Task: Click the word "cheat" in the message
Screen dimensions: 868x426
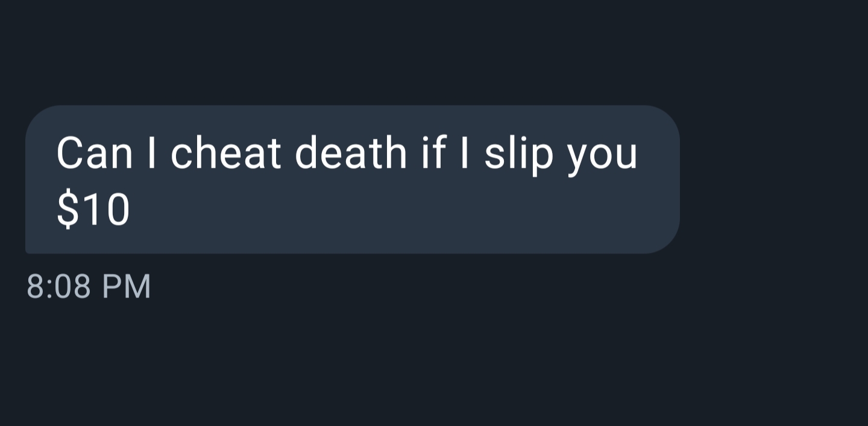Action: pos(226,153)
